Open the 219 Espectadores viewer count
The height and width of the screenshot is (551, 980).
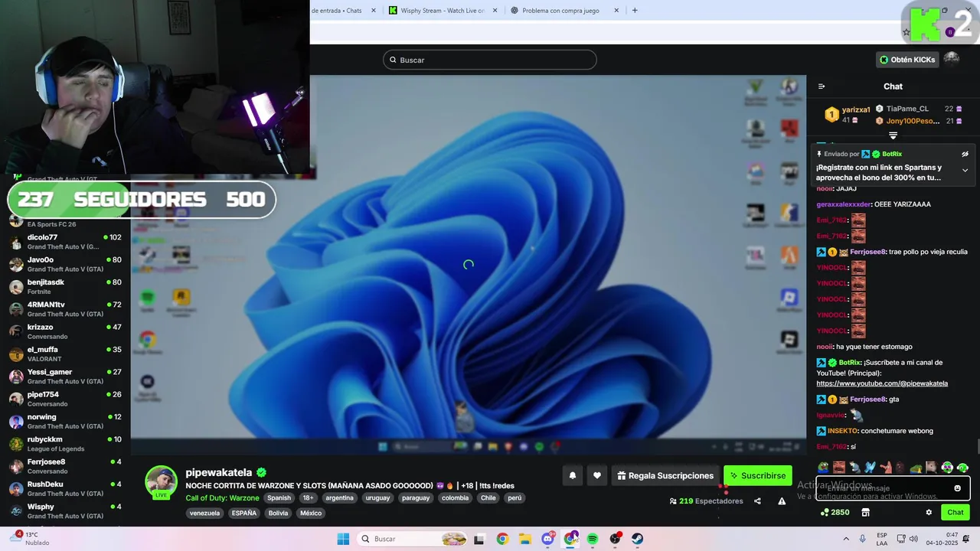point(706,501)
